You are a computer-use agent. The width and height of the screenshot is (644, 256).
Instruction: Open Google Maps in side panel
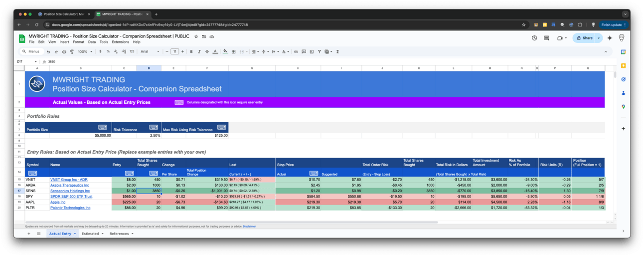coord(623,107)
